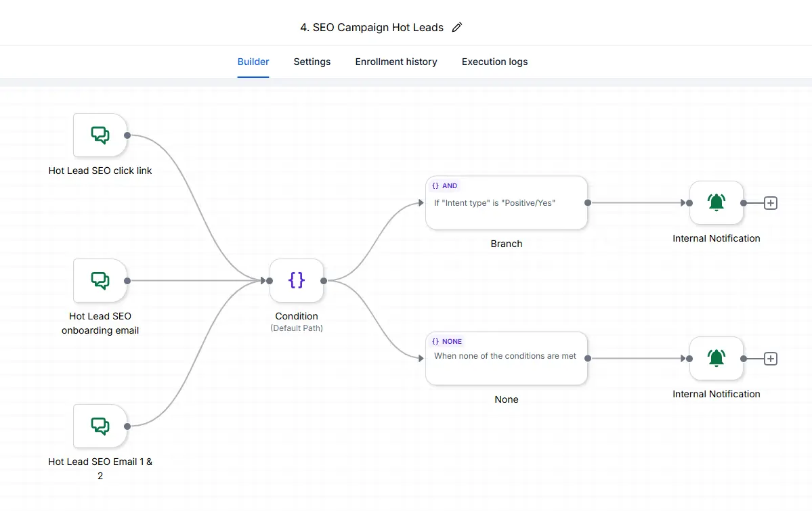Click output connector of Hot Lead SEO onboarding email

pos(127,281)
